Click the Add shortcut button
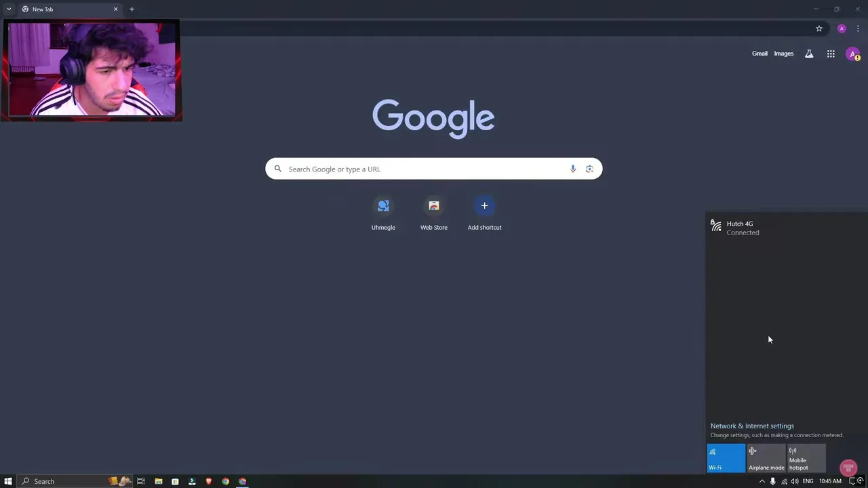This screenshot has width=868, height=488. pos(484,213)
